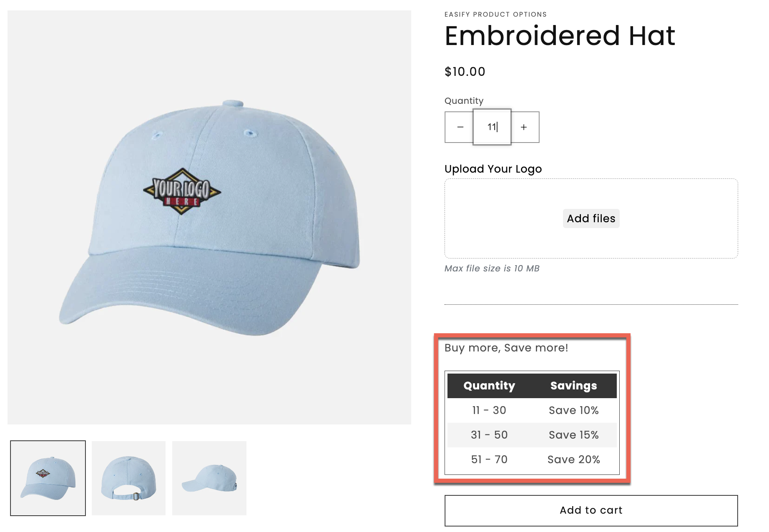
Task: Select the side view hat thumbnail
Action: point(209,478)
